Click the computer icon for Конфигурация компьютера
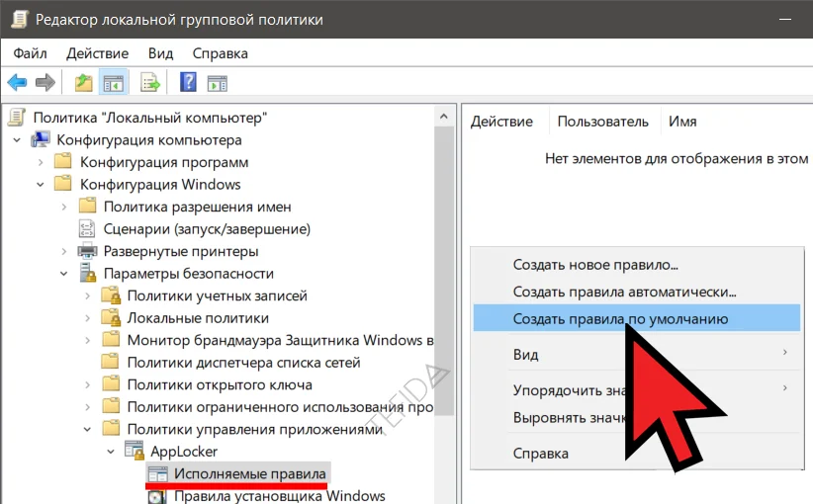This screenshot has width=813, height=504. (41, 139)
